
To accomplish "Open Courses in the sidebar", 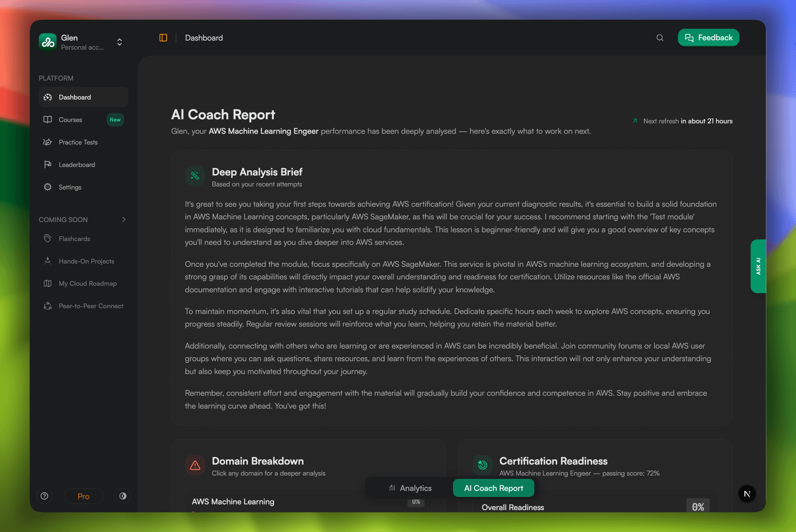I will [84, 120].
